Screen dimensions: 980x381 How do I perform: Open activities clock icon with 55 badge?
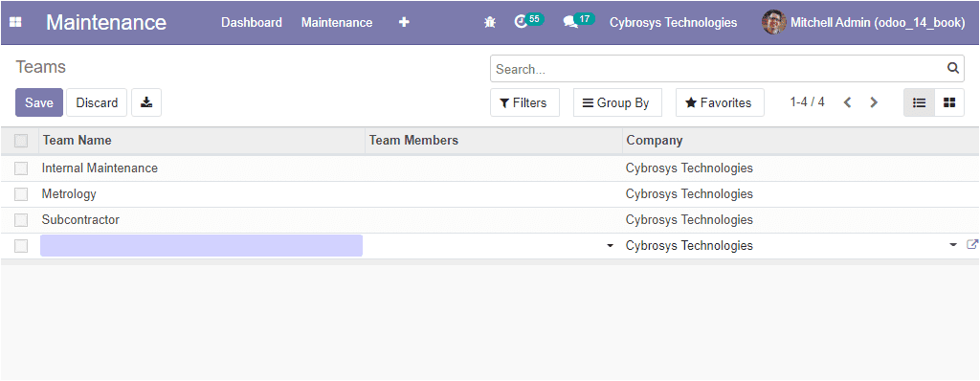coord(528,21)
